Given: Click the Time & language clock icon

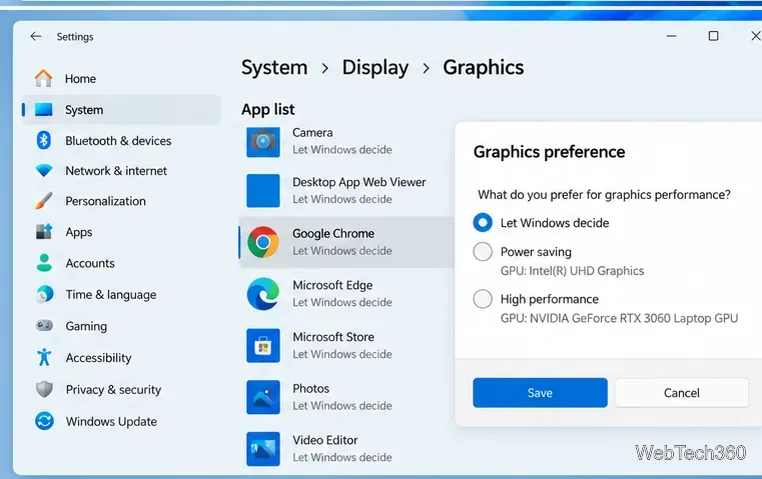Looking at the screenshot, I should (44, 294).
